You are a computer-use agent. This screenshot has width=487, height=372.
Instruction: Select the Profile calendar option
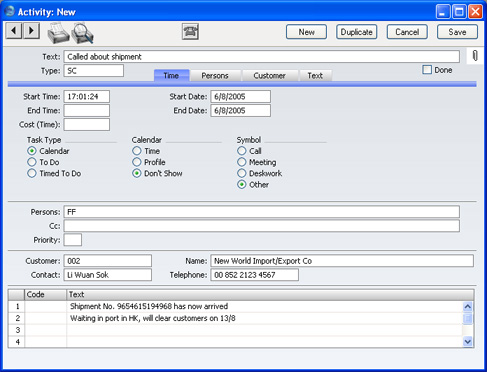coord(137,162)
